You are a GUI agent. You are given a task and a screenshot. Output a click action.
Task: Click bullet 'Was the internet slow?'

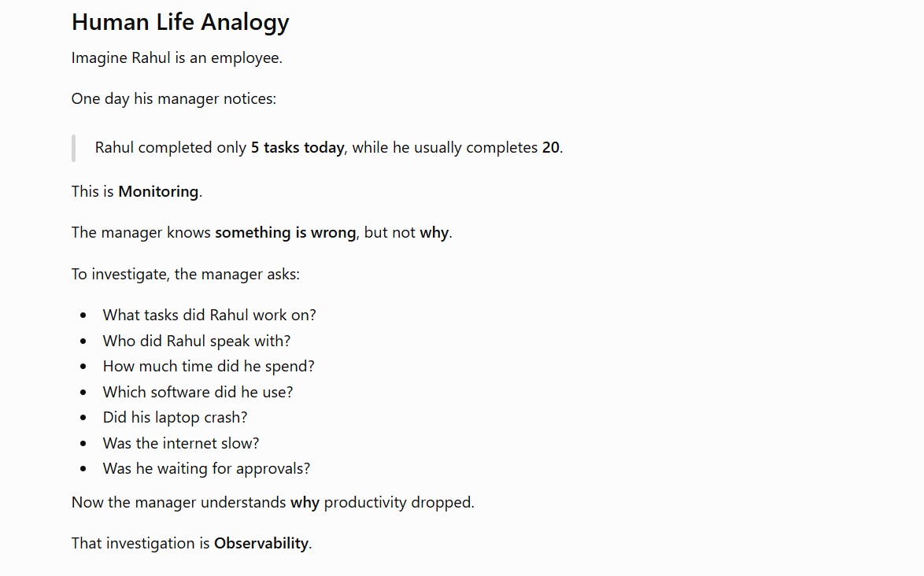click(181, 444)
